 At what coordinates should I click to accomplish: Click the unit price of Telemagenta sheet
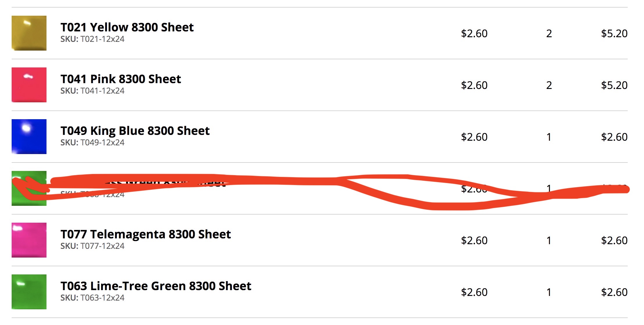click(474, 240)
